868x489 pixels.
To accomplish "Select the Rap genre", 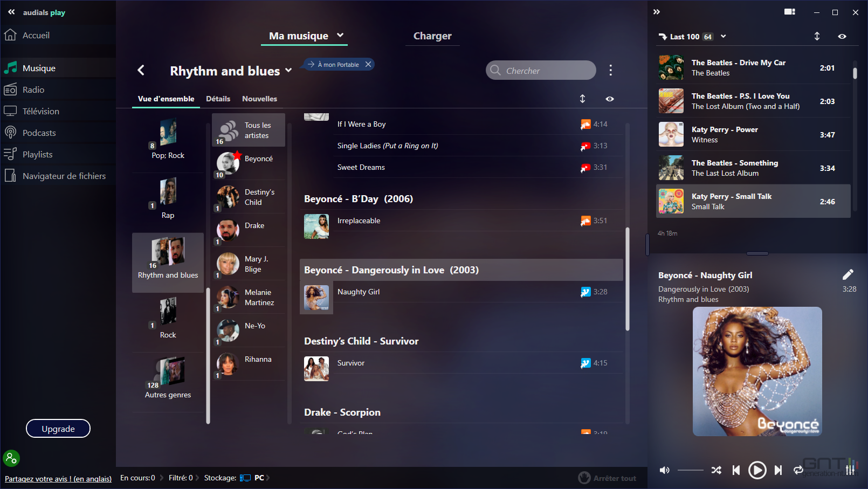I will [x=168, y=203].
